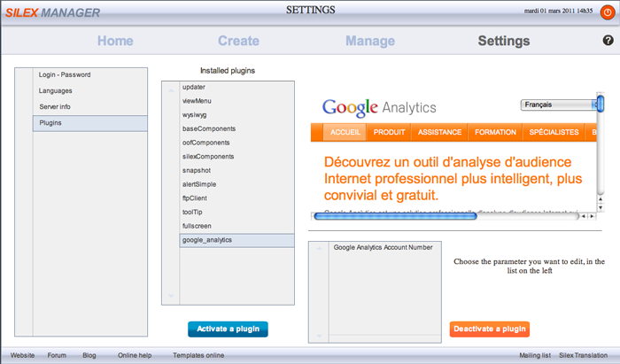Click the preview vertical scrollbar thumb

[x=601, y=104]
